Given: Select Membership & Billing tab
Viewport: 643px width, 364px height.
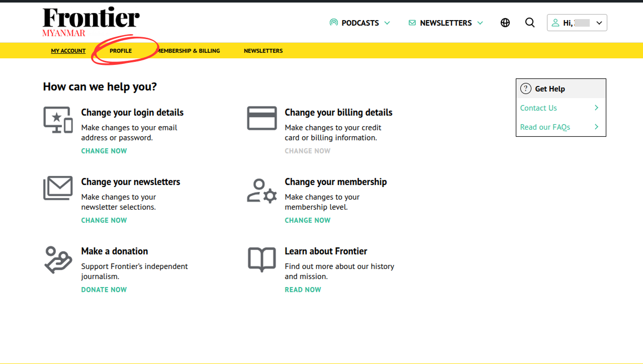Looking at the screenshot, I should [x=189, y=51].
